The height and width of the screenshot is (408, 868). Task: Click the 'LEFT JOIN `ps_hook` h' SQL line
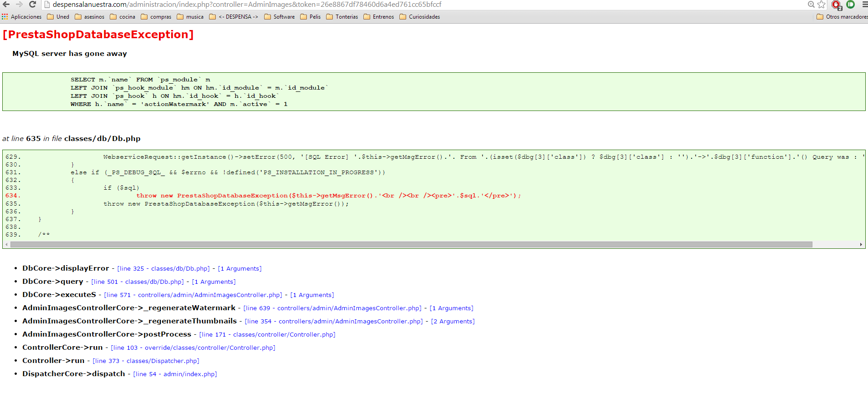(174, 96)
